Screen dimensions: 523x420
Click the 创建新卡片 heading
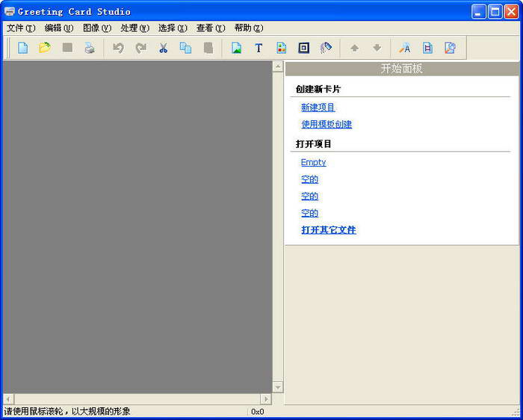point(318,89)
